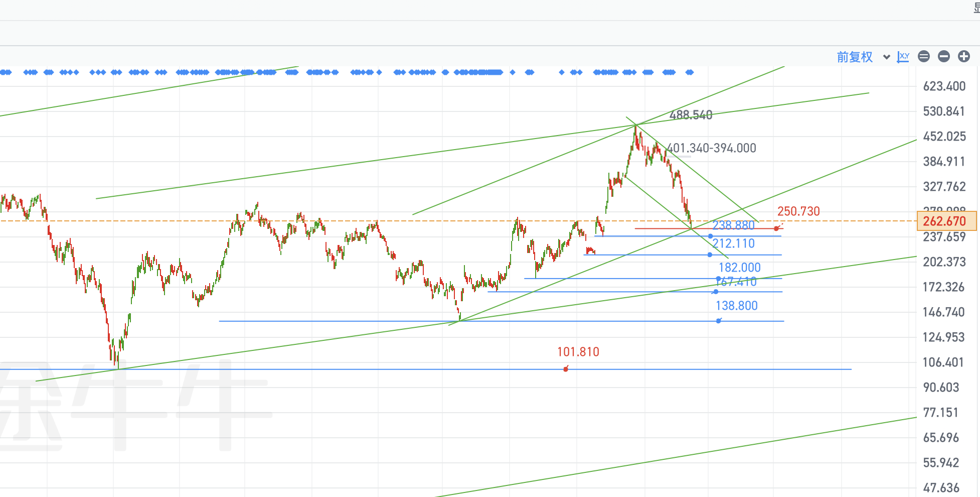Click the 77.151 axis value
Screen dimensions: 980x497
tap(941, 413)
